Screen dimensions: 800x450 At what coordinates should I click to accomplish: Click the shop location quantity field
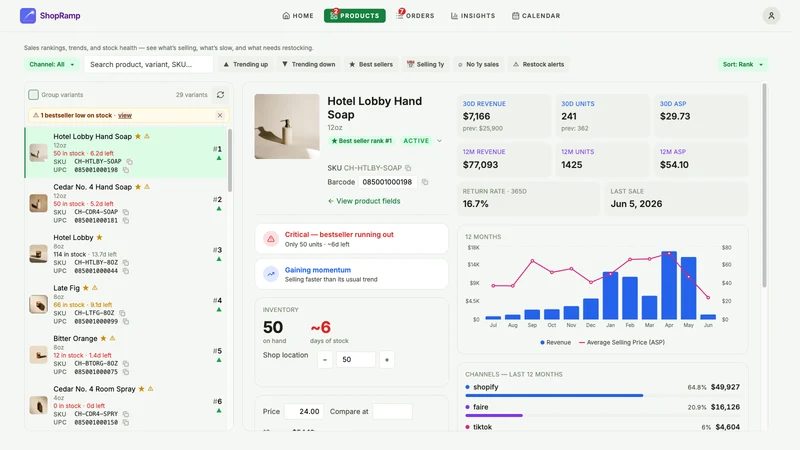pos(356,360)
